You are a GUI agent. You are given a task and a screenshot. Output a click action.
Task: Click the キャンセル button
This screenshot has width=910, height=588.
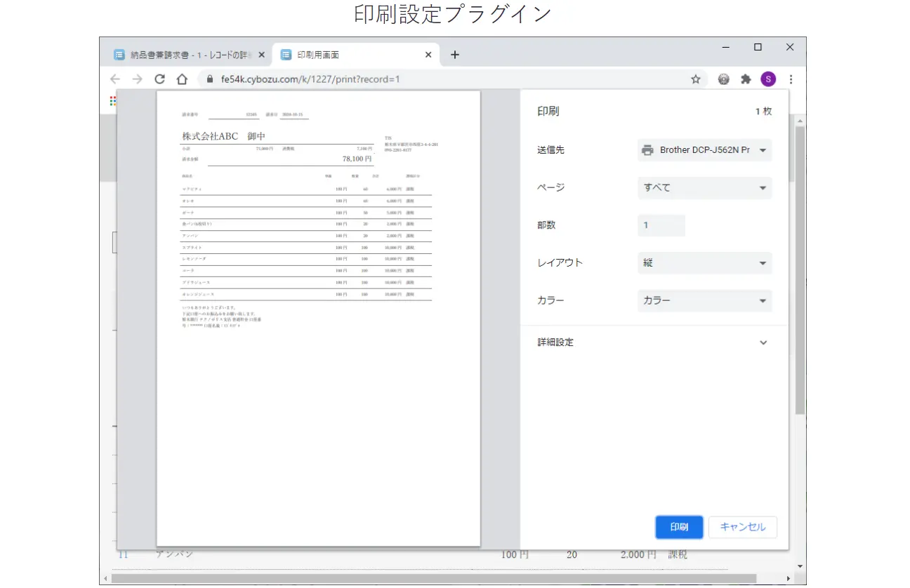[742, 528]
